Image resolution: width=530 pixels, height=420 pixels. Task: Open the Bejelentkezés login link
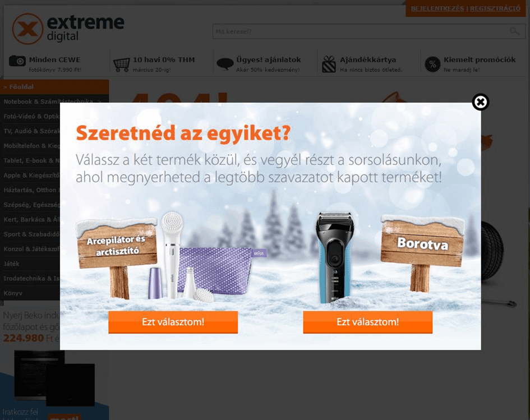click(437, 8)
